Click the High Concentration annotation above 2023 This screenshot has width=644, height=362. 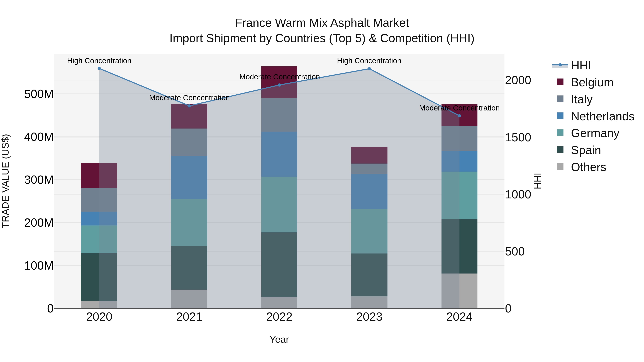[369, 61]
